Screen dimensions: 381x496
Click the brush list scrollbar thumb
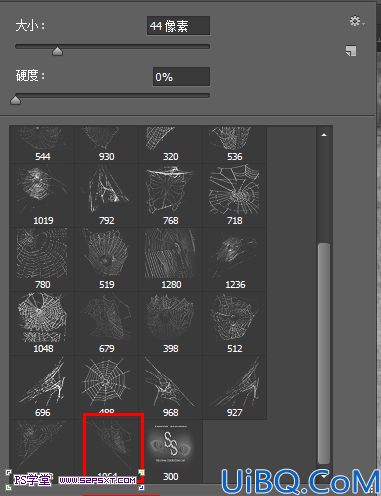tap(324, 353)
